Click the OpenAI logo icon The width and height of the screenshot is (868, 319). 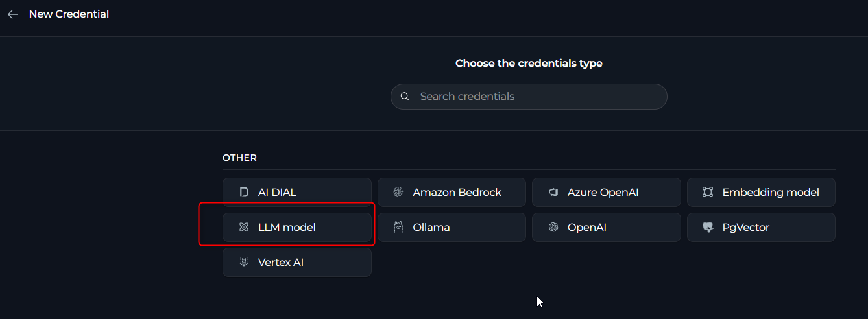(553, 228)
